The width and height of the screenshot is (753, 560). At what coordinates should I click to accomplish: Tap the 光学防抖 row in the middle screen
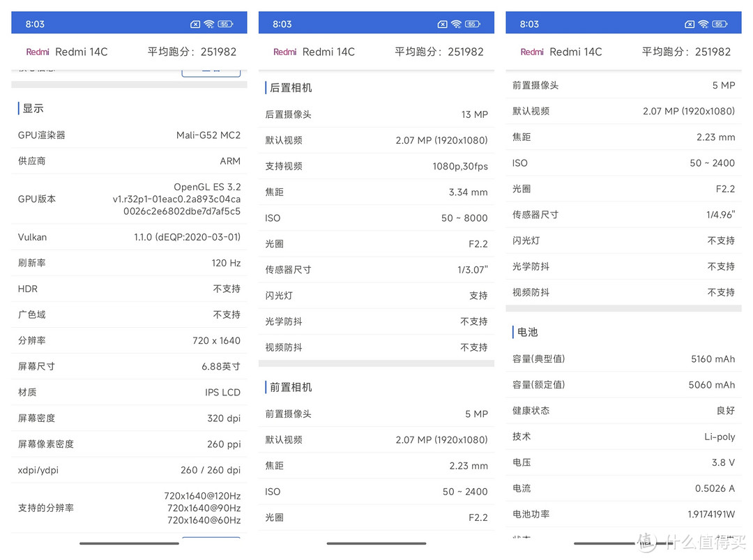pos(376,322)
